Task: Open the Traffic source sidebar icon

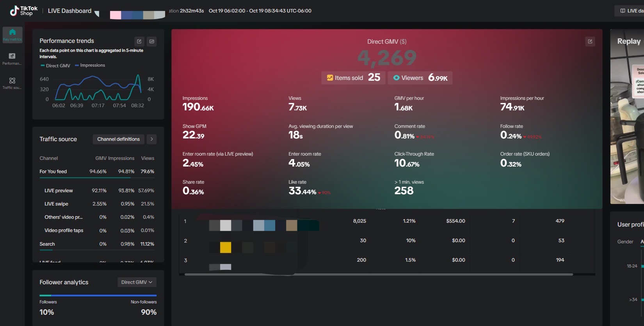Action: click(12, 83)
